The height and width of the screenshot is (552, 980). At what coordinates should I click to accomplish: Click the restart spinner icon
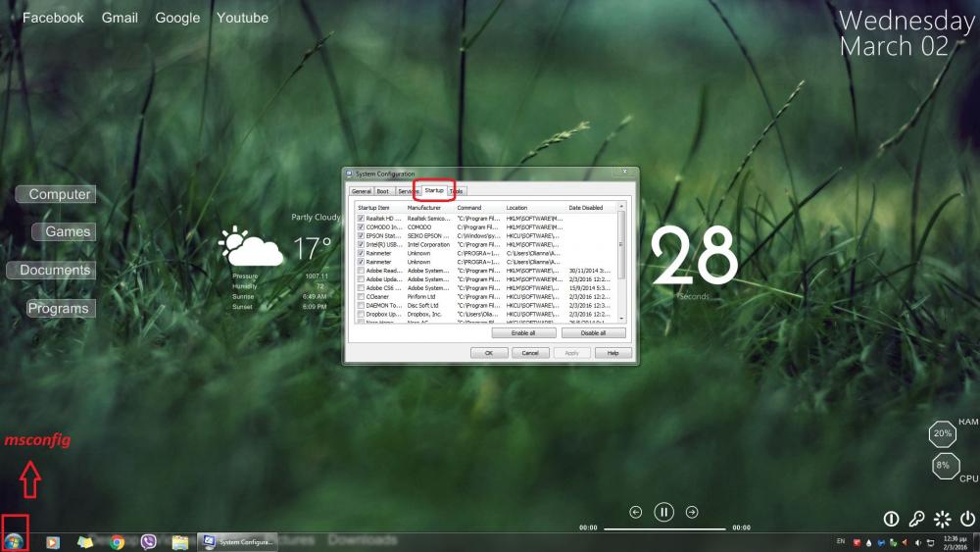(x=943, y=519)
